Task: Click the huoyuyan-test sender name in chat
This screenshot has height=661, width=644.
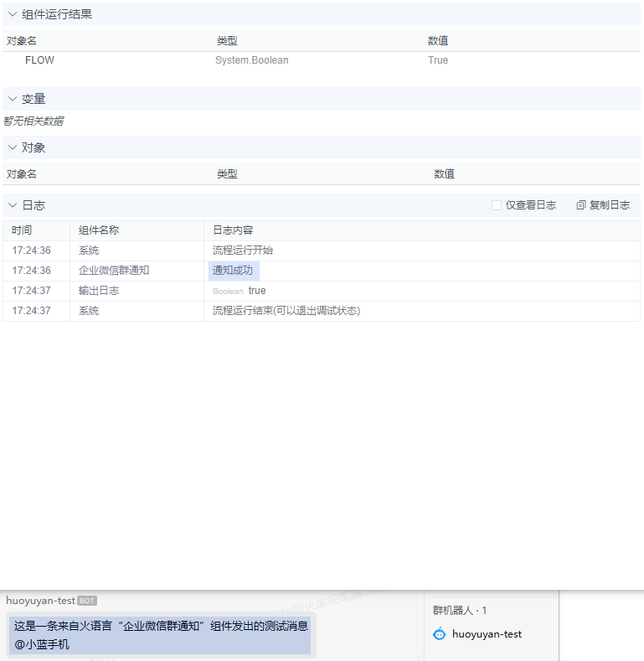Action: [40, 601]
